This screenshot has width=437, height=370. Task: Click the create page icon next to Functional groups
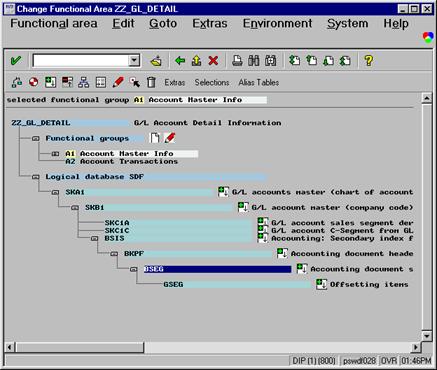(x=155, y=138)
